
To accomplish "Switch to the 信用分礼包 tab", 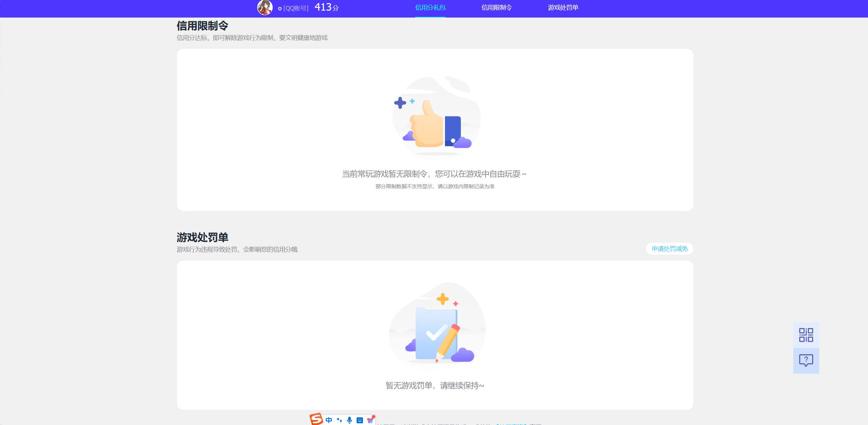I will 430,8.
